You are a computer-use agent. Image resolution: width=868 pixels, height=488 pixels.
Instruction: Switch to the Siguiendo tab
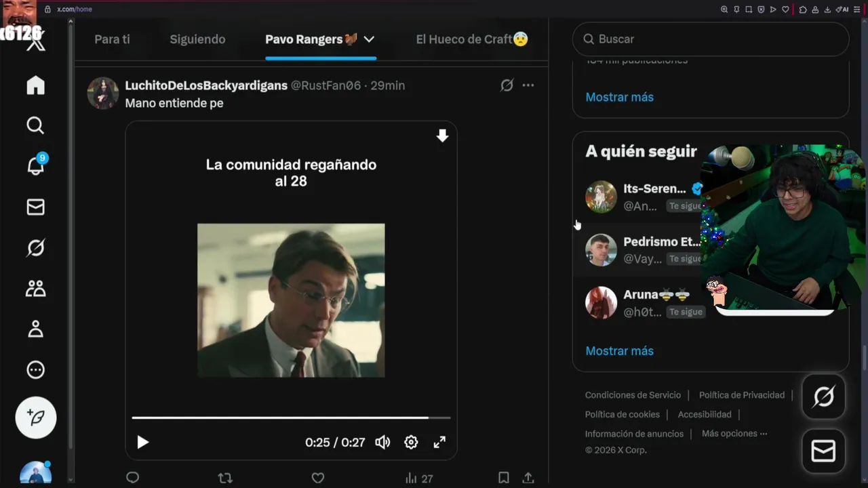click(x=197, y=39)
